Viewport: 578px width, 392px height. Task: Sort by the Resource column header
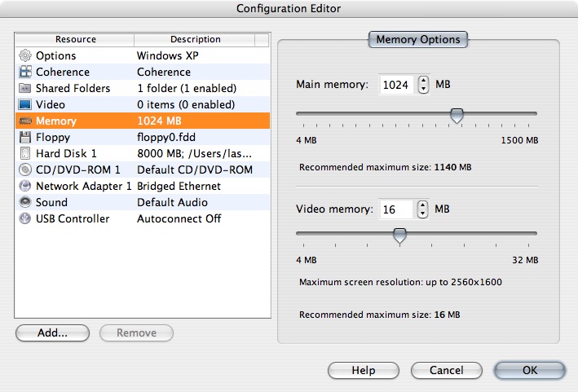[x=75, y=39]
